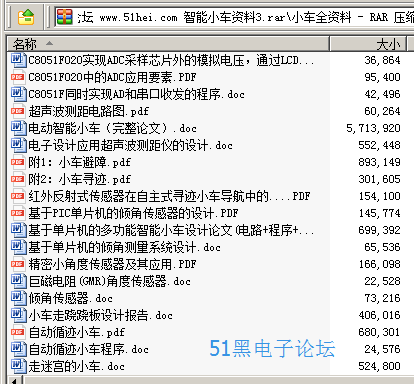Screen dimensions: 414x384
Task: Click Word icon of 走迷宫的小车.doc
Action: pos(18,366)
